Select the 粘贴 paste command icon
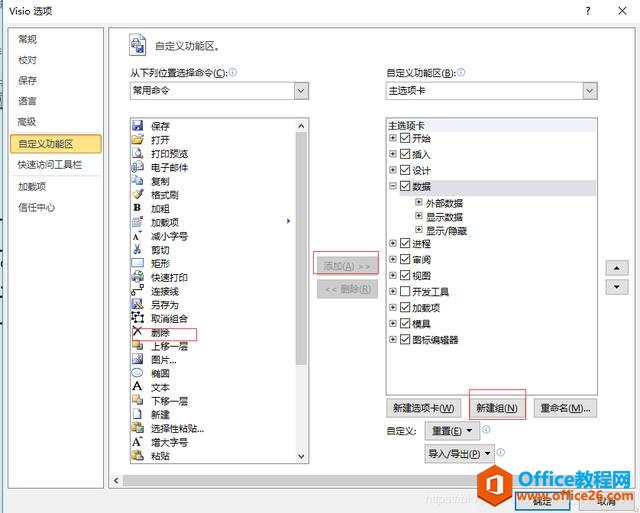This screenshot has width=640, height=513. click(138, 455)
